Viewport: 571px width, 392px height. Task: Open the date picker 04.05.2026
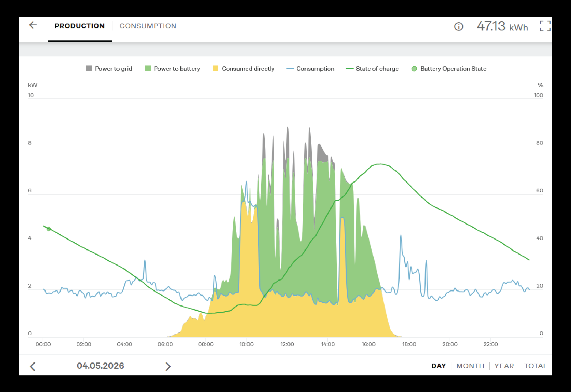pos(100,366)
